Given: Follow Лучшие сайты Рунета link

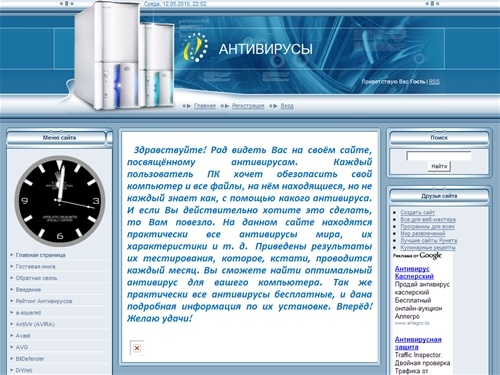Looking at the screenshot, I should tap(428, 240).
